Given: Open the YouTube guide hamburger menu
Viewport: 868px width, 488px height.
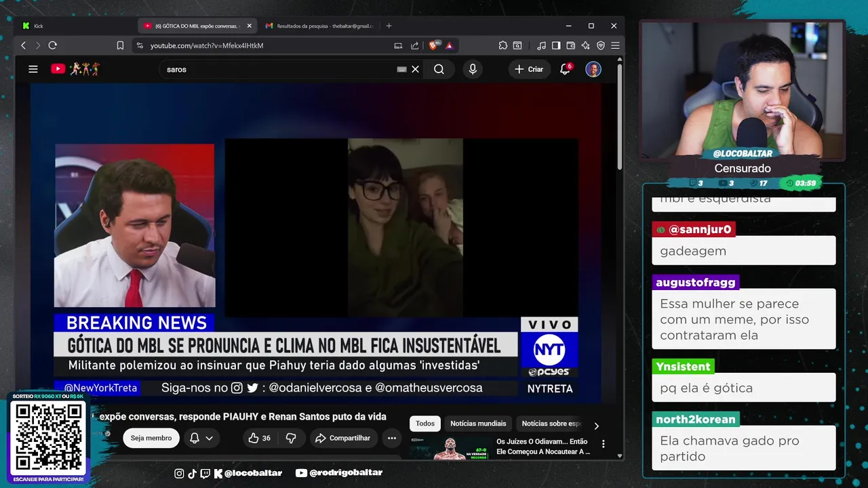Looking at the screenshot, I should click(x=33, y=69).
